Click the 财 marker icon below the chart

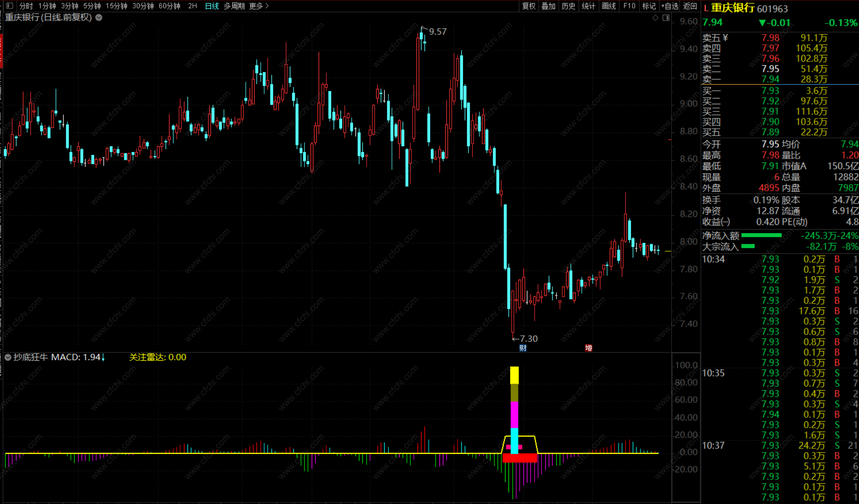523,348
